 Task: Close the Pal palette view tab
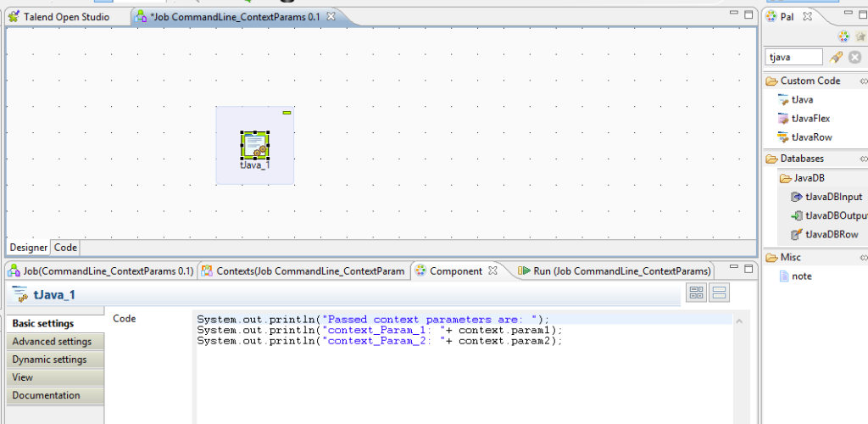[x=807, y=17]
